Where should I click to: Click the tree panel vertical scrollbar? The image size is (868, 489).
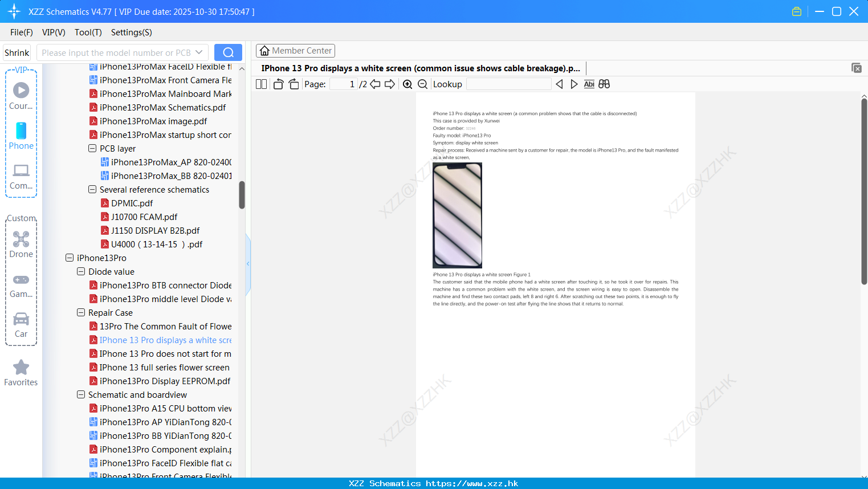(x=242, y=195)
